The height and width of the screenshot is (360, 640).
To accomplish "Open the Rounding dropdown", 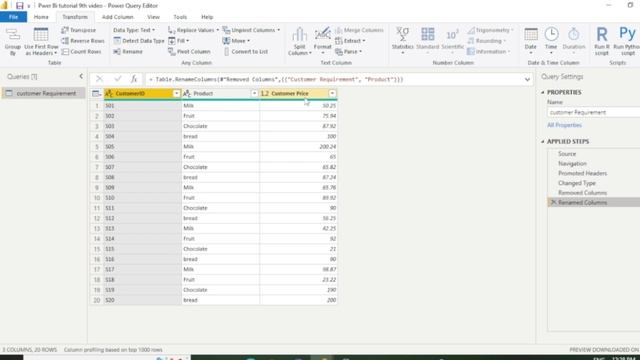I will click(x=487, y=41).
